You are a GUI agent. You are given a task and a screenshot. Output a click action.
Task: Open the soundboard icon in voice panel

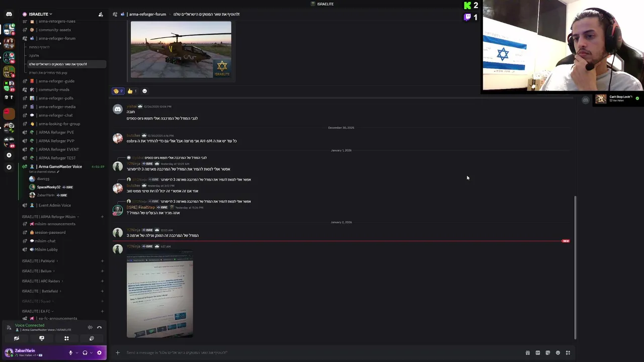tap(92, 338)
